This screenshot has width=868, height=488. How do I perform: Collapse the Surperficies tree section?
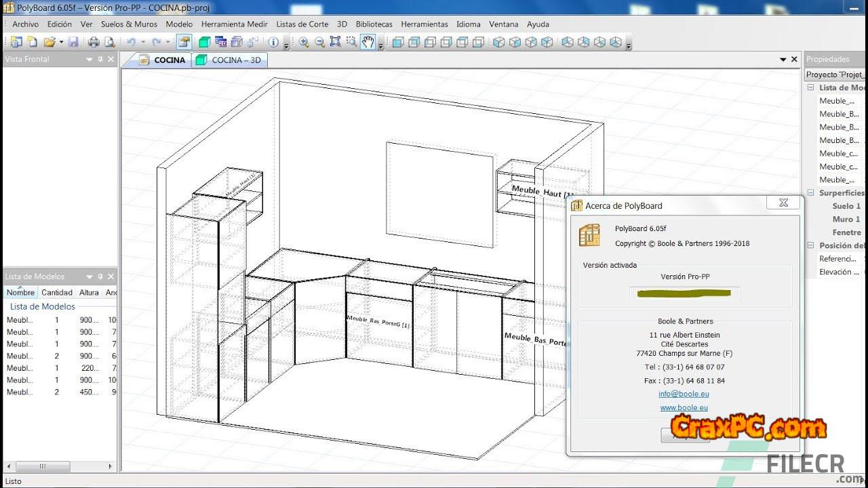[x=810, y=193]
